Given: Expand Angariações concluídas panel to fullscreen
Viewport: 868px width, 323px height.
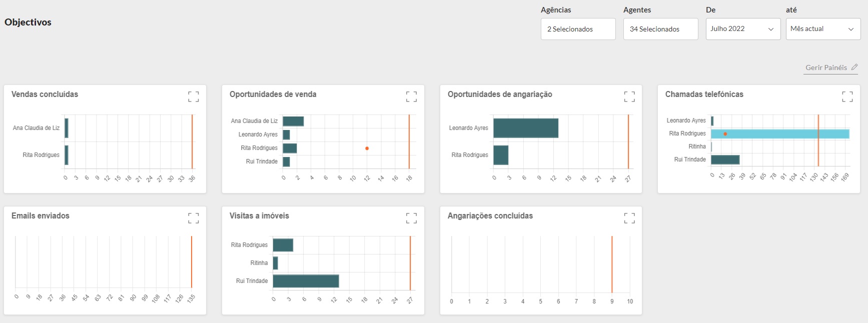Looking at the screenshot, I should [x=629, y=218].
